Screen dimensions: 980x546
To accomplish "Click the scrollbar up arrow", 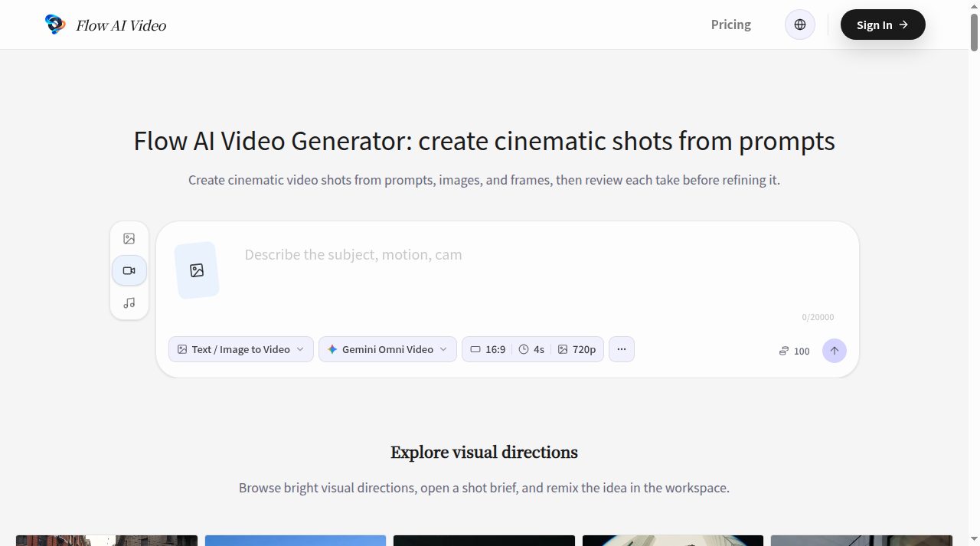I will point(974,6).
